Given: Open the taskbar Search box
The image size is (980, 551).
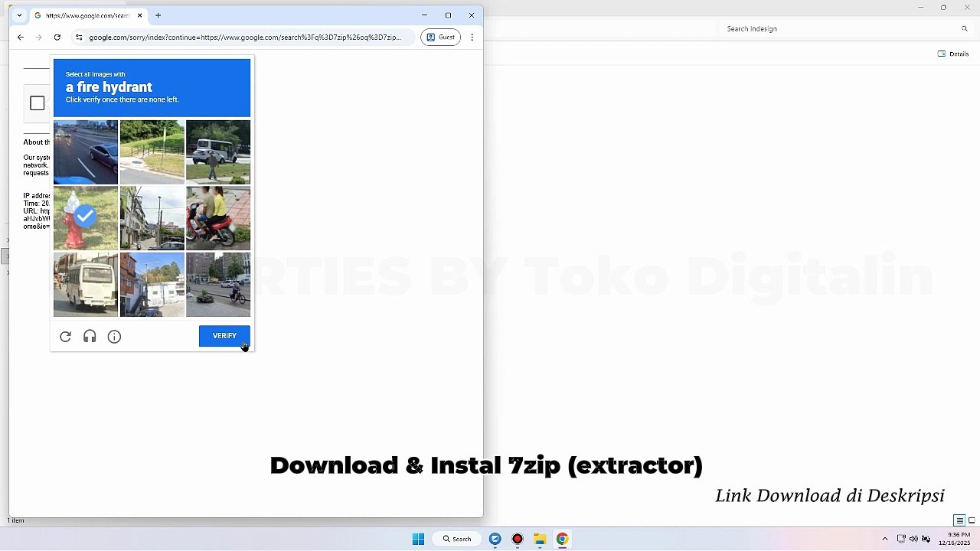Looking at the screenshot, I should (x=457, y=539).
